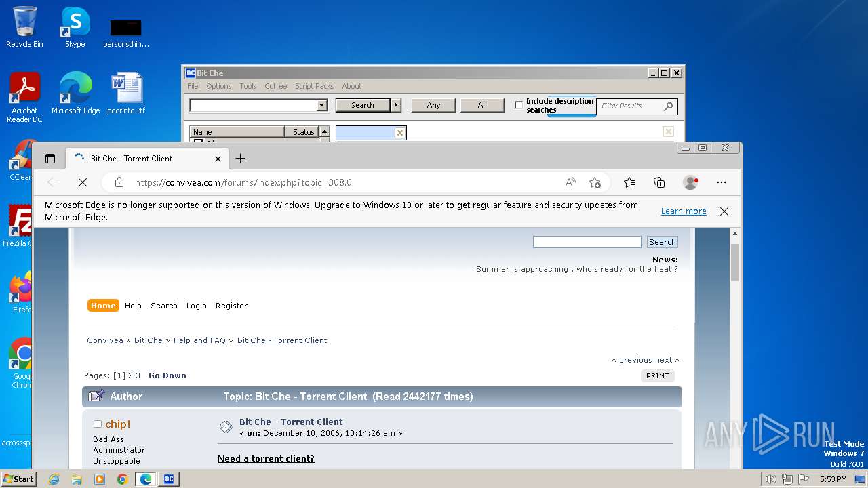Toggle checkbox beside author chip!

point(98,424)
